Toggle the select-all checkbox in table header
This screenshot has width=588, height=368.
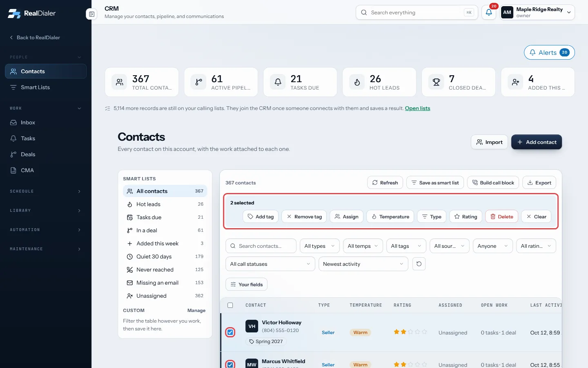[230, 305]
